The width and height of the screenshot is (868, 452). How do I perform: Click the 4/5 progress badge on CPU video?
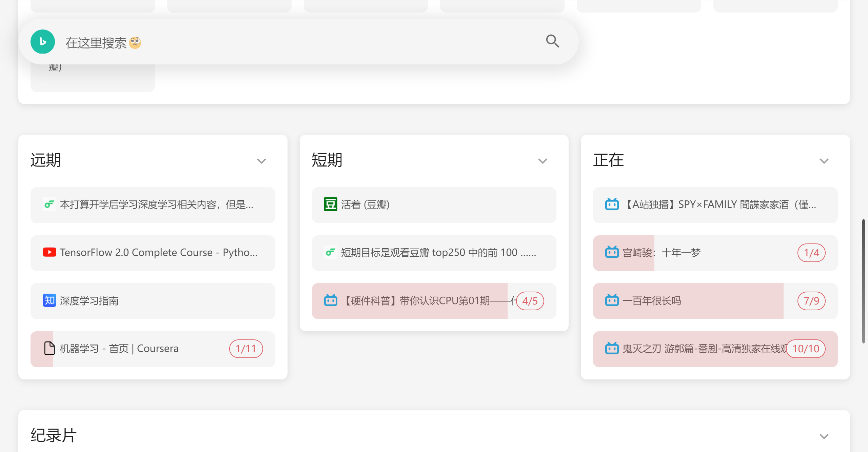[530, 301]
